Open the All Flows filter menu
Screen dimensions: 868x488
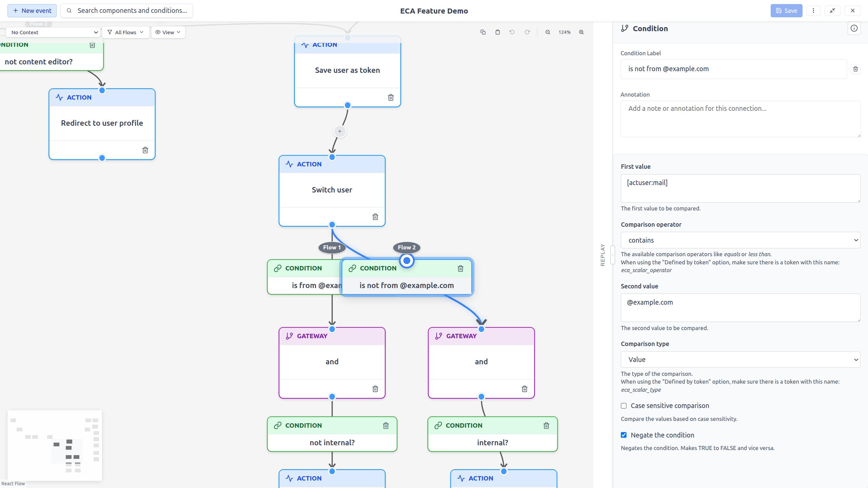tap(125, 32)
